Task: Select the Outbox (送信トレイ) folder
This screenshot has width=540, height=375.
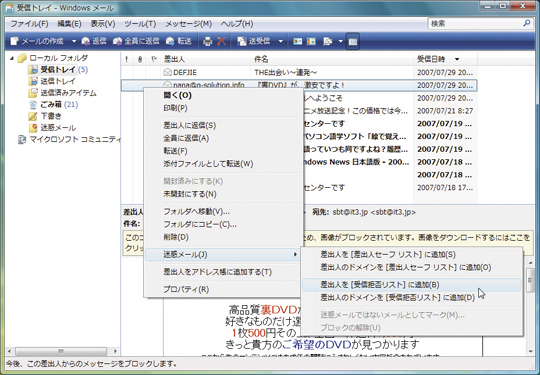Action: 52,81
